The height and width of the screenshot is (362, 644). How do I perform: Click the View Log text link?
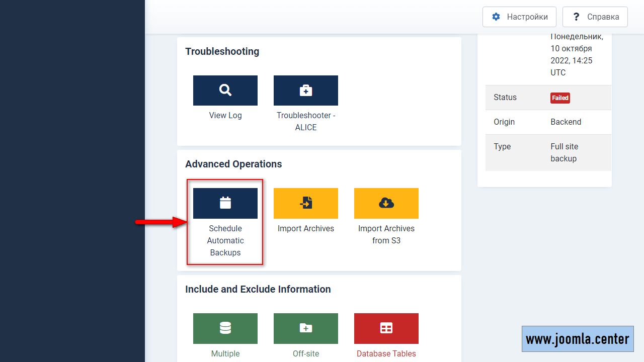click(225, 115)
